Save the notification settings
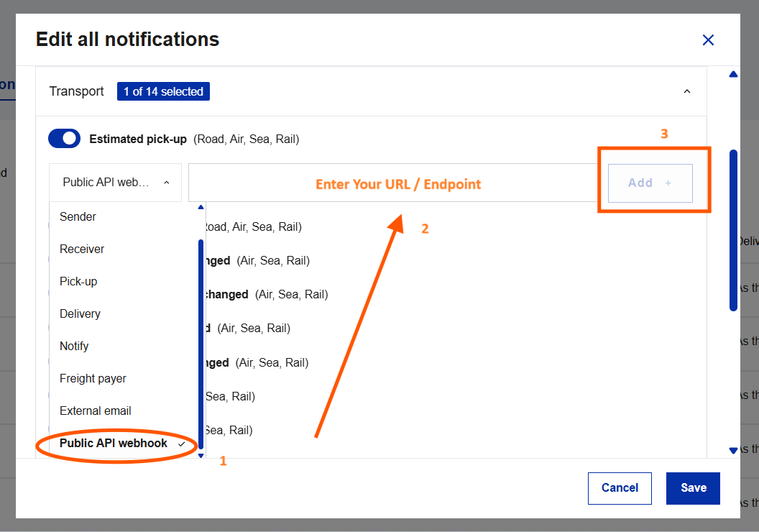The width and height of the screenshot is (759, 532). (693, 487)
